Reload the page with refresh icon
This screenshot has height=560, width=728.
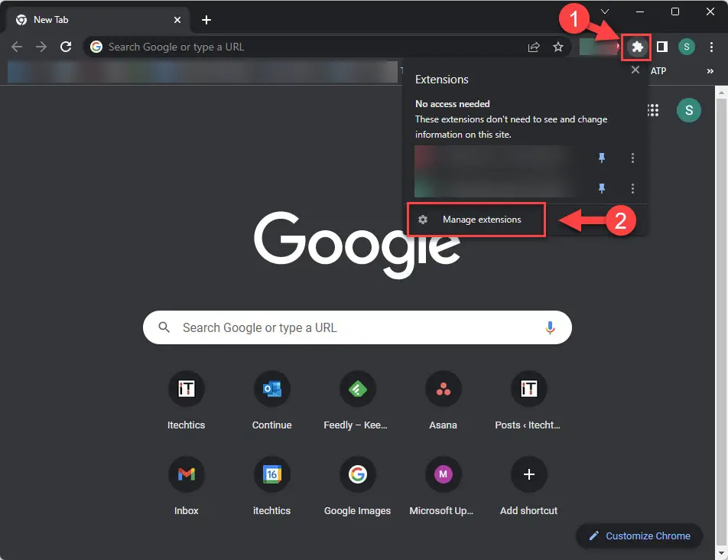tap(66, 47)
